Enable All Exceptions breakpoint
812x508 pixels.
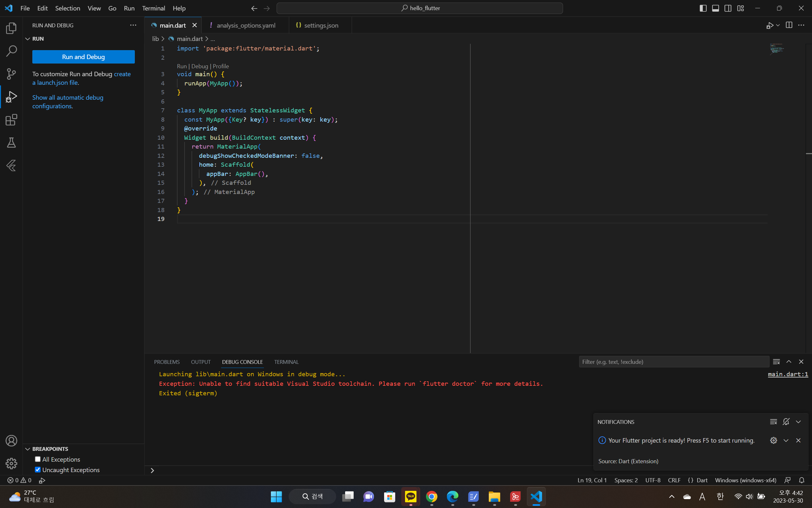37,459
